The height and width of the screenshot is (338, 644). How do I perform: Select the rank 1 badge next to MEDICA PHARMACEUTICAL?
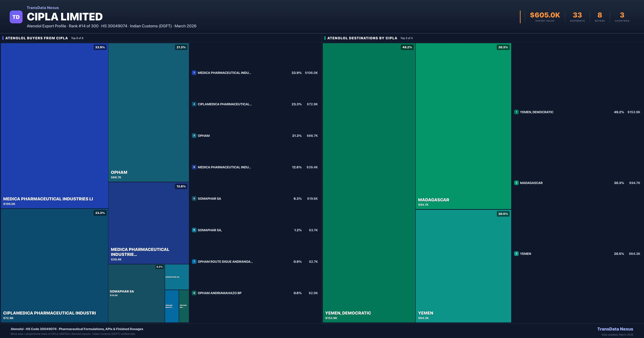[x=194, y=73]
